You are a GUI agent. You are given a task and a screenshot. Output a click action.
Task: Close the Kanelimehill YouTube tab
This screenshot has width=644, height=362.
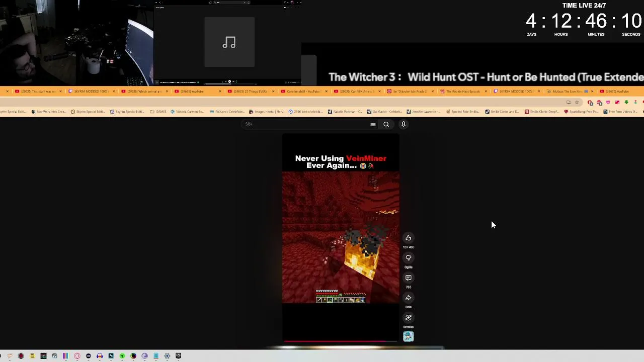(x=326, y=91)
